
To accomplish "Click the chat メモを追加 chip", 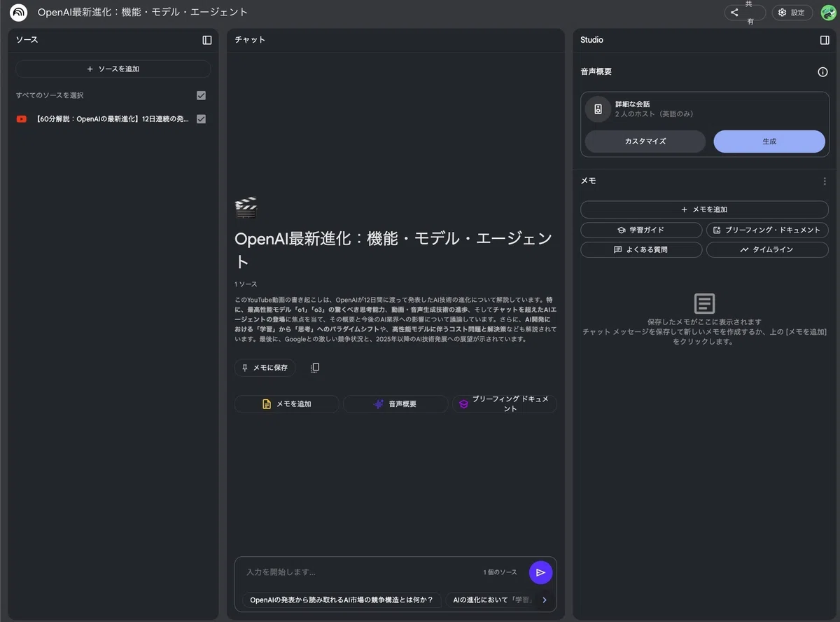I will coord(286,404).
